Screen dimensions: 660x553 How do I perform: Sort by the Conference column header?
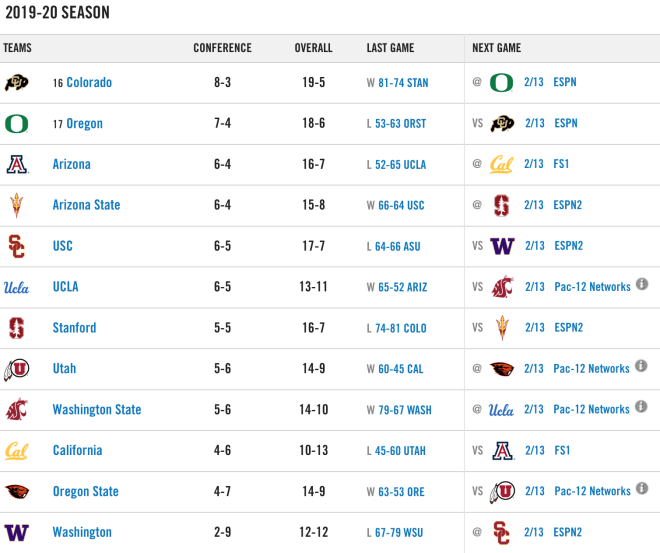coord(222,48)
